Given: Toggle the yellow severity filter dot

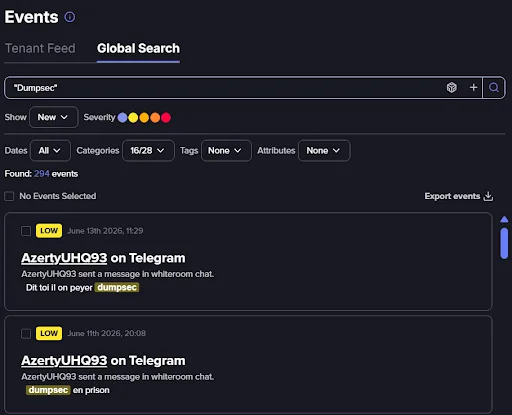Looking at the screenshot, I should pyautogui.click(x=133, y=117).
